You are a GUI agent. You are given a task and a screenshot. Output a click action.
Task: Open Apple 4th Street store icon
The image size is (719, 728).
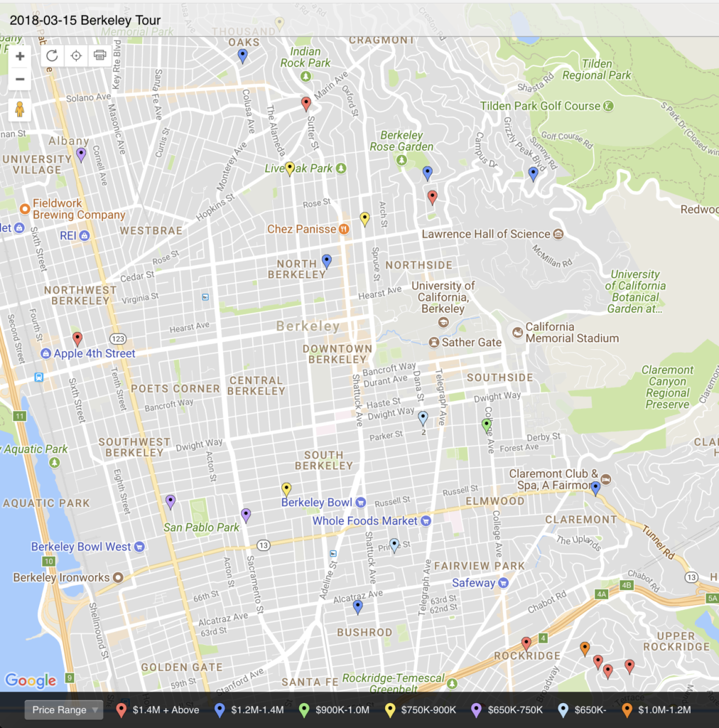click(45, 354)
